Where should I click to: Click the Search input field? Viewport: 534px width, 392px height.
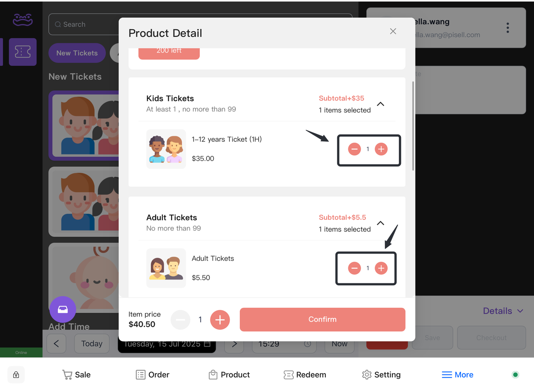[83, 25]
